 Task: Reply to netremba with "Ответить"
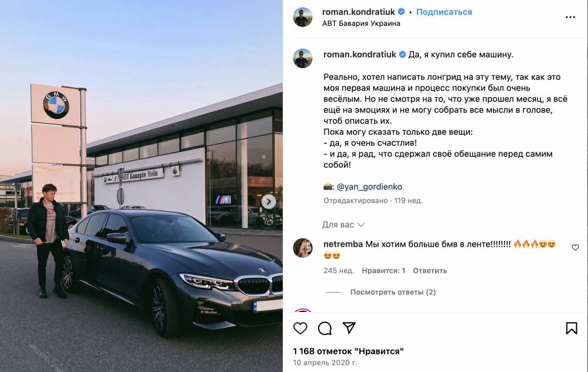(x=430, y=271)
